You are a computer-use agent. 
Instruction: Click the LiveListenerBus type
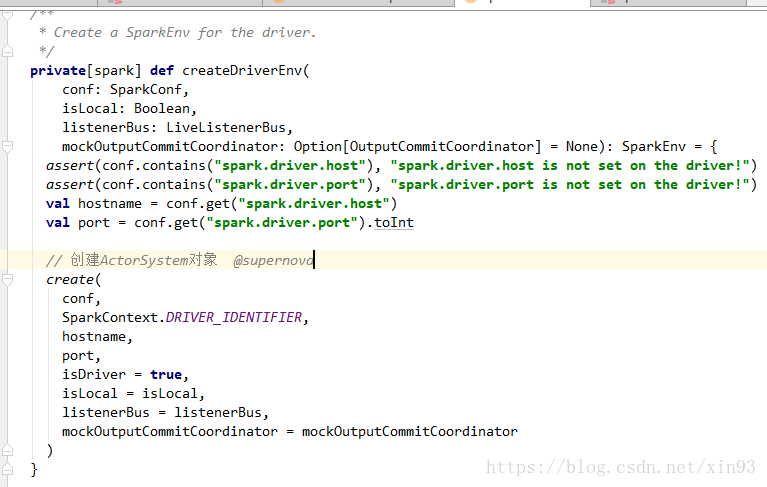tap(226, 128)
